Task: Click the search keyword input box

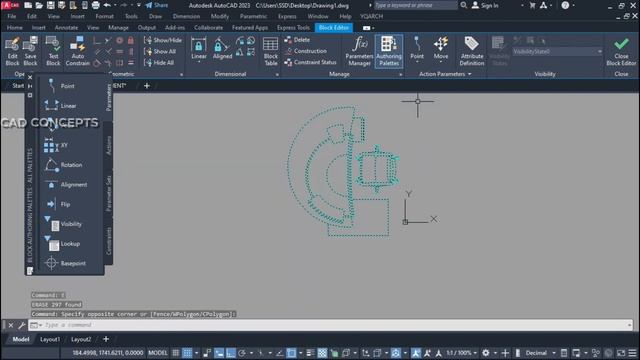Action: [x=416, y=5]
